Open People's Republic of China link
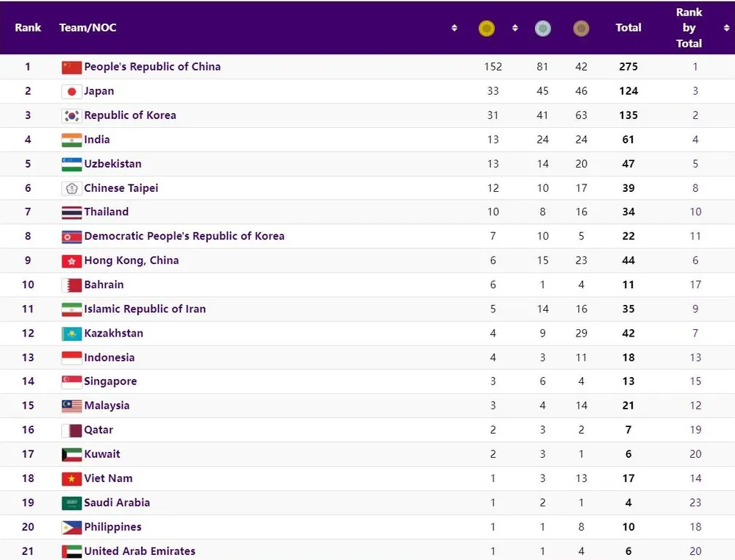Viewport: 735px width, 560px height. pyautogui.click(x=152, y=67)
